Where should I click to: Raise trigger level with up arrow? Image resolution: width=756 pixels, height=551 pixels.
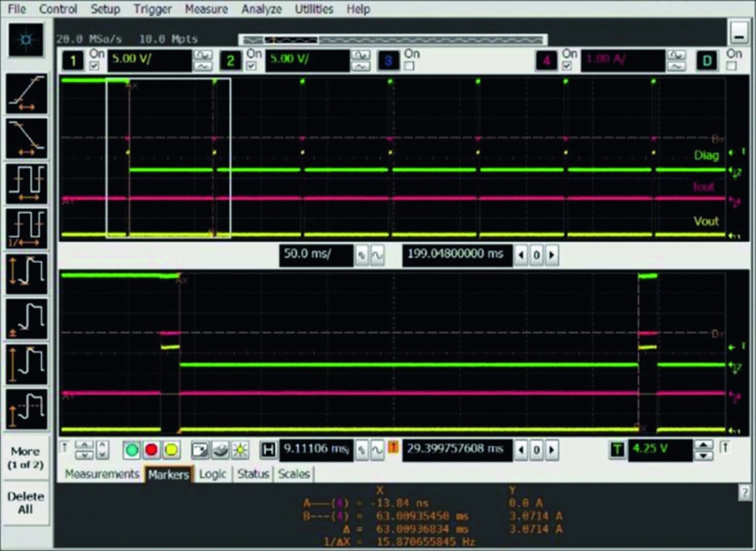click(702, 445)
